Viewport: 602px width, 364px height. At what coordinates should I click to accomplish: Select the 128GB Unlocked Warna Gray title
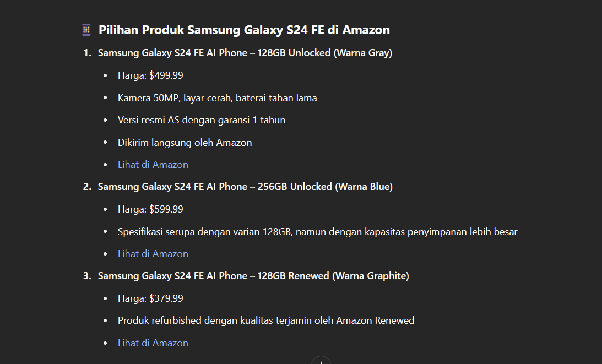pyautogui.click(x=245, y=53)
